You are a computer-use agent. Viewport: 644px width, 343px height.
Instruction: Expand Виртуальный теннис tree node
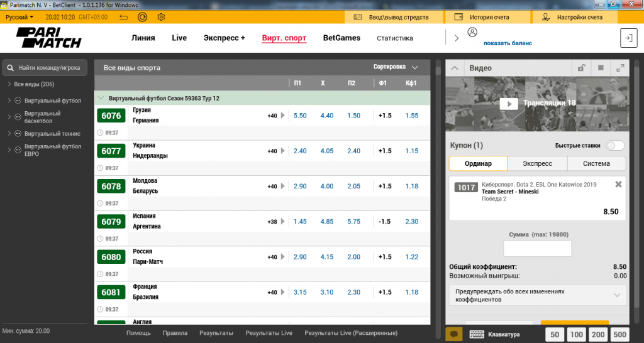coord(9,133)
